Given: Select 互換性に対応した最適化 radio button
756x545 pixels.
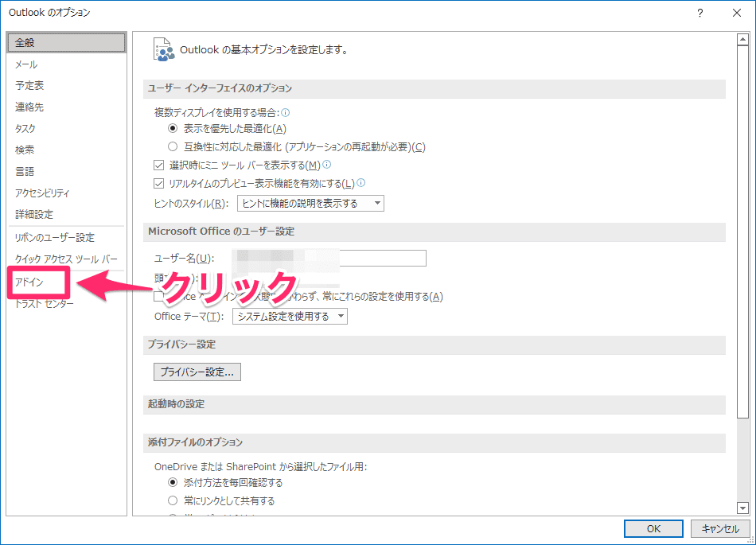Looking at the screenshot, I should tap(173, 146).
